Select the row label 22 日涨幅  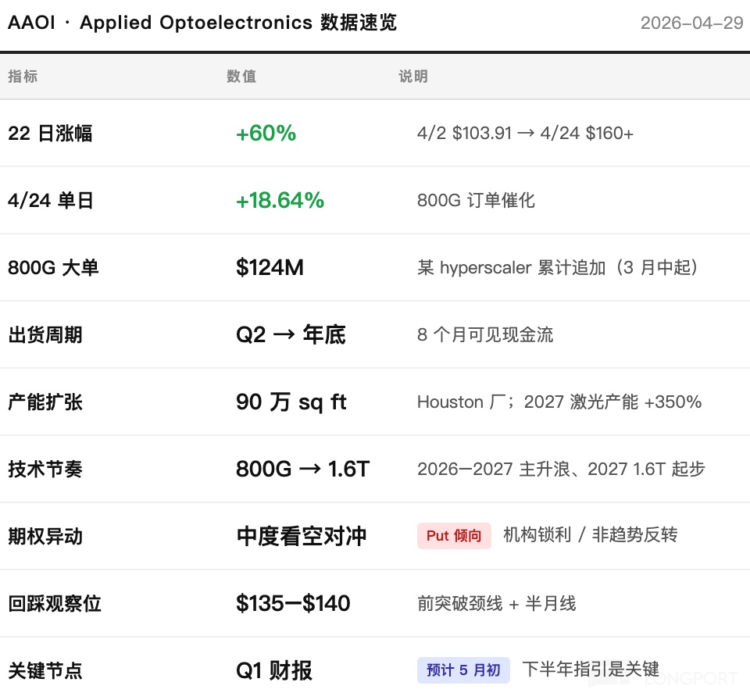50,133
